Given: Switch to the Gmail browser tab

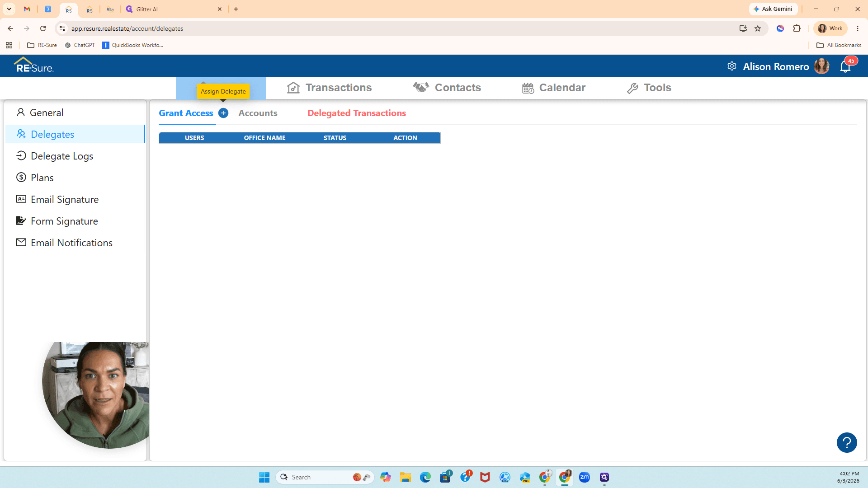Looking at the screenshot, I should coord(27,9).
